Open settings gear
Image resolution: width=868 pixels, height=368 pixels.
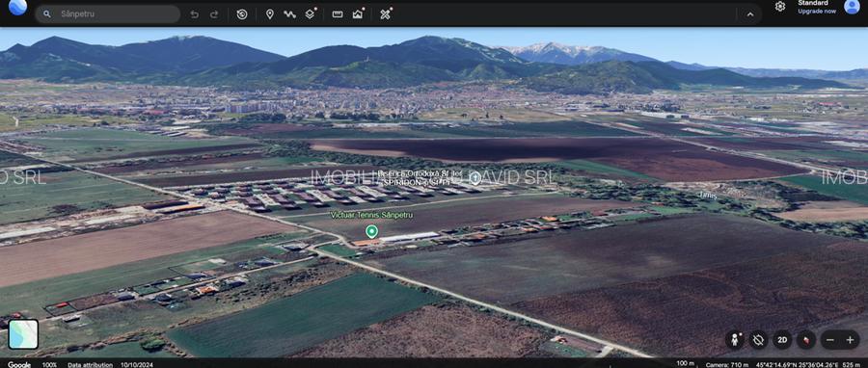point(780,7)
